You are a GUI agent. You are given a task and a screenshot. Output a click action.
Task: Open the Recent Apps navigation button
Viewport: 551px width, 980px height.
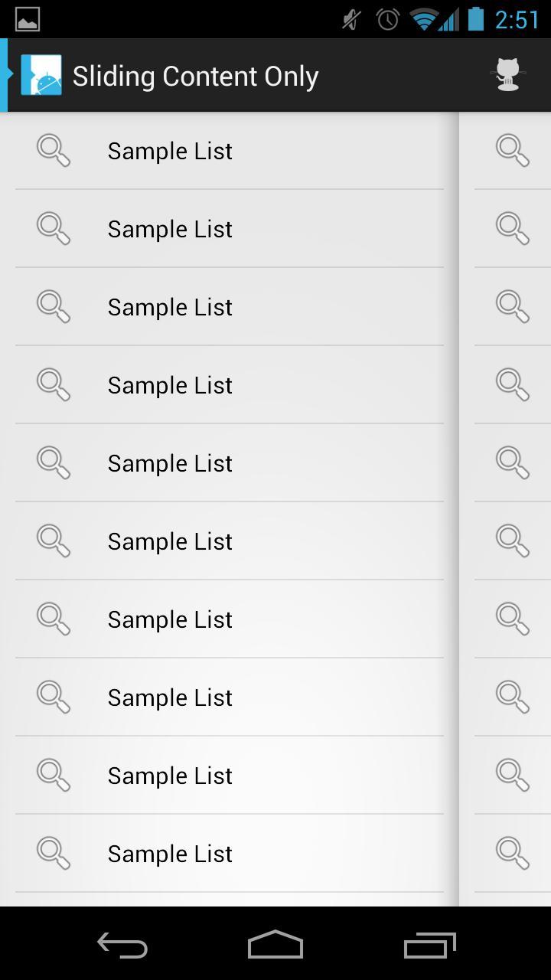click(x=429, y=946)
